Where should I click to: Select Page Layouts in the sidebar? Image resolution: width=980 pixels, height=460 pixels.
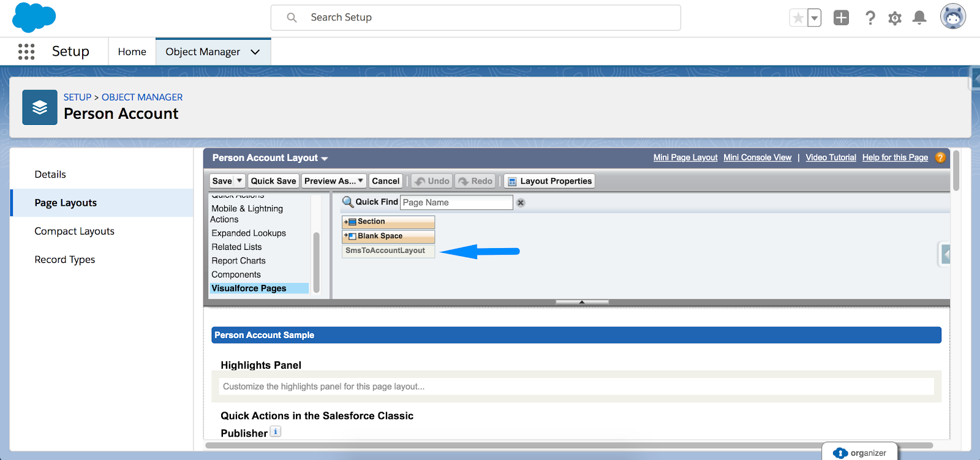coord(102,203)
